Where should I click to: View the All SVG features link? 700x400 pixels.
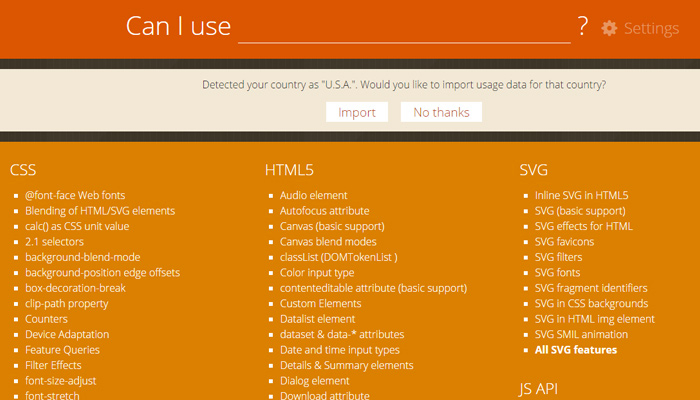tap(576, 350)
